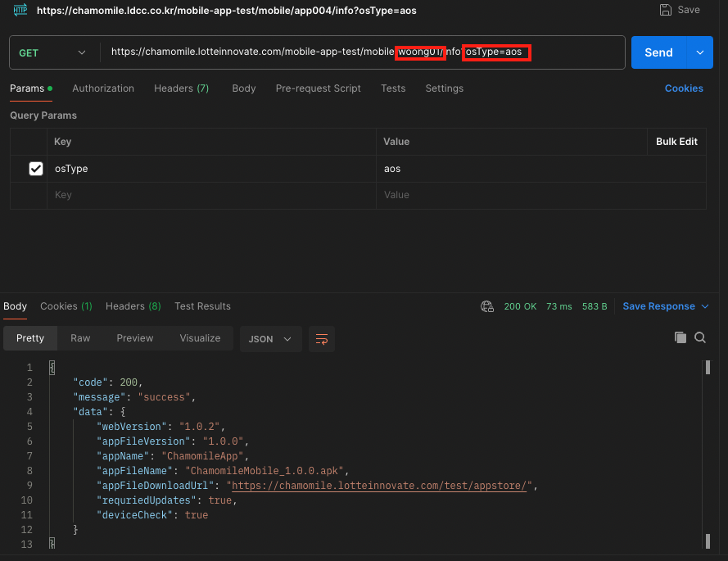Screen dimensions: 728x561
Task: Click the Send button
Action: pyautogui.click(x=658, y=52)
